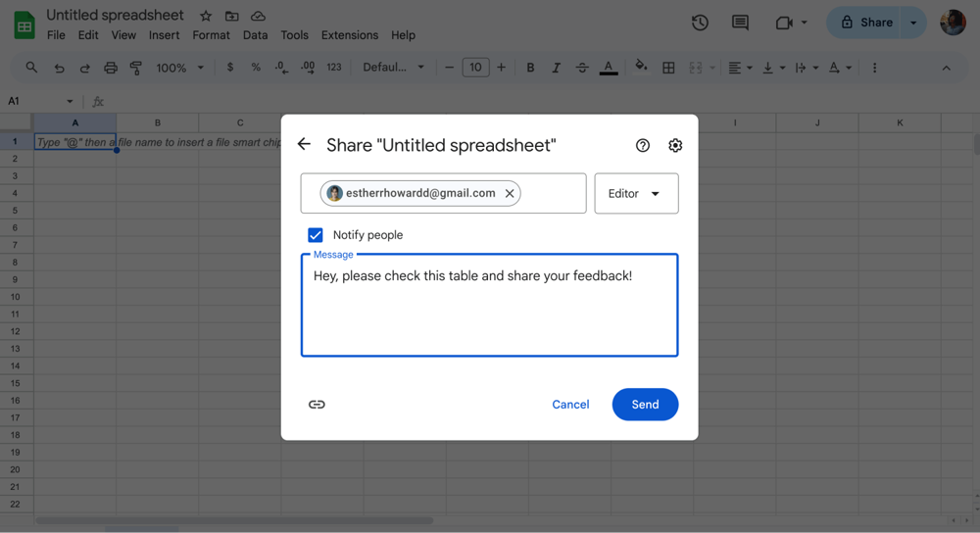This screenshot has width=980, height=533.
Task: Toggle italic formatting in toolbar
Action: click(556, 68)
